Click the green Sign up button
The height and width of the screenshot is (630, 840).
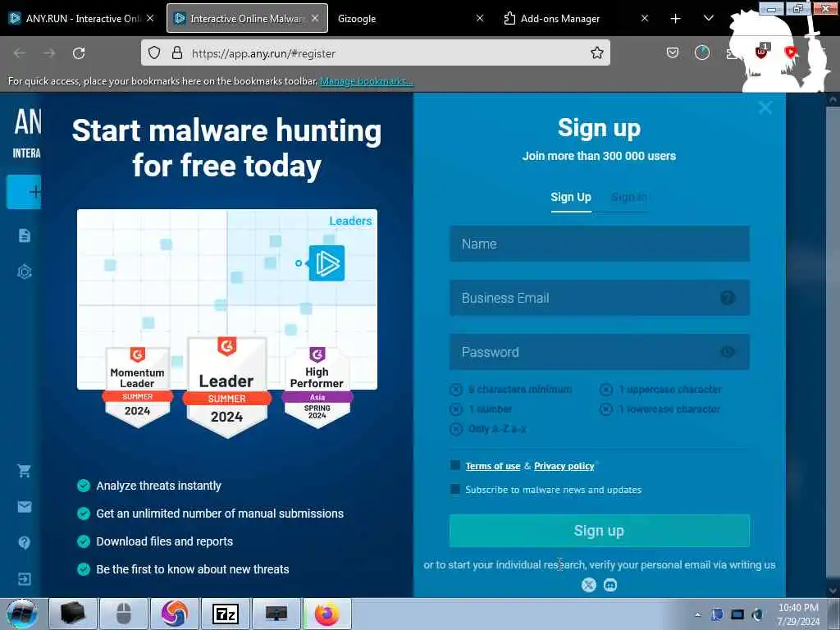click(x=599, y=531)
